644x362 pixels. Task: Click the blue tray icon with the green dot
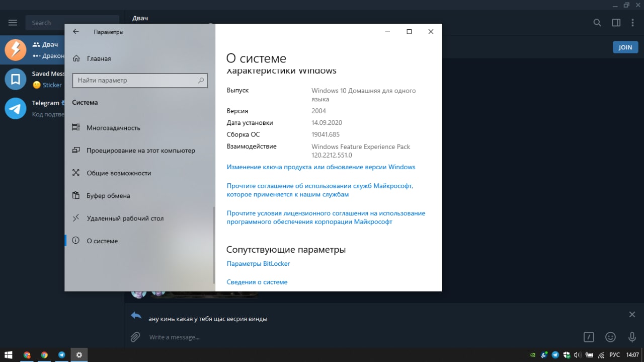544,355
